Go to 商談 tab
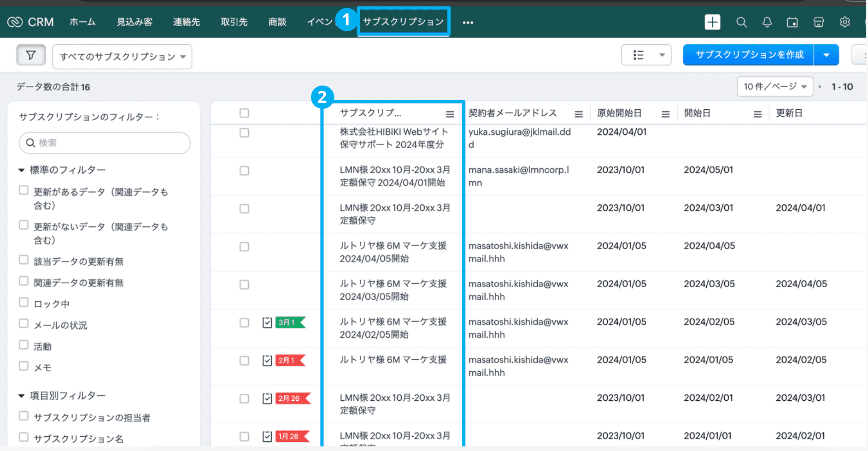 277,22
